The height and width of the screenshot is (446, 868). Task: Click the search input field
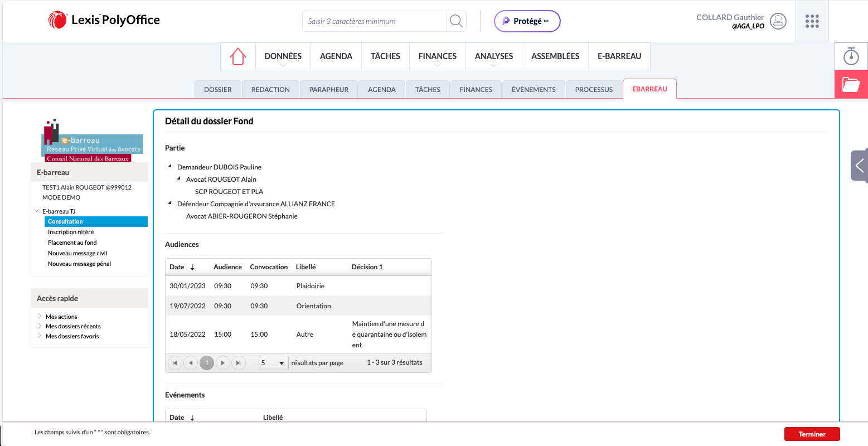pos(374,21)
